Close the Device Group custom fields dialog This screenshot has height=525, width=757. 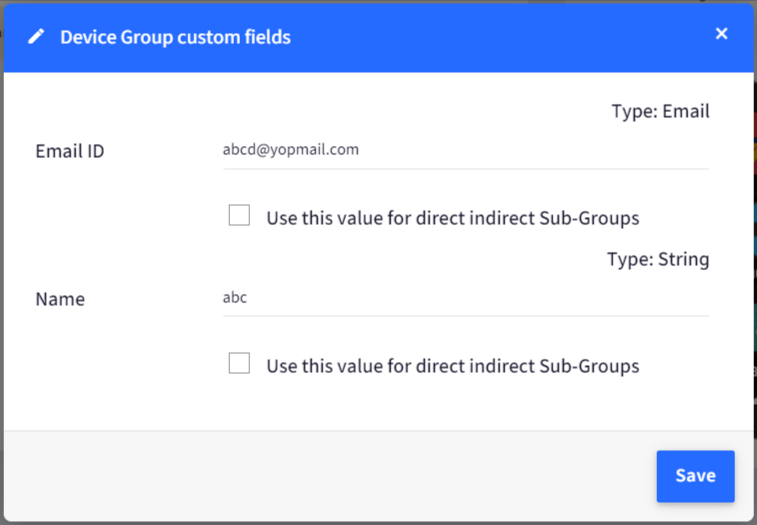[721, 33]
